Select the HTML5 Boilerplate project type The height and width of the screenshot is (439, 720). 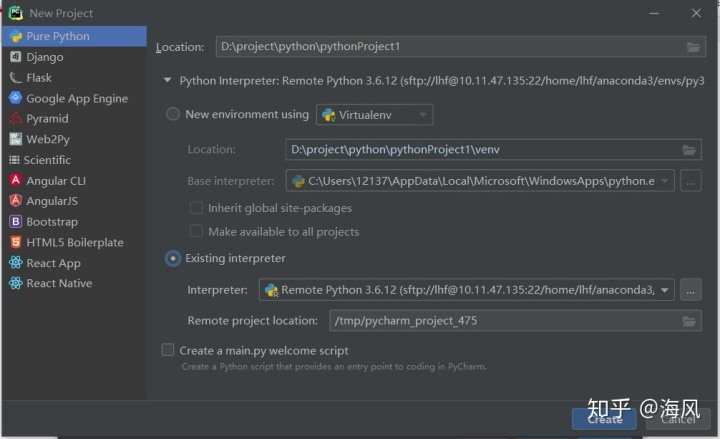pyautogui.click(x=74, y=242)
